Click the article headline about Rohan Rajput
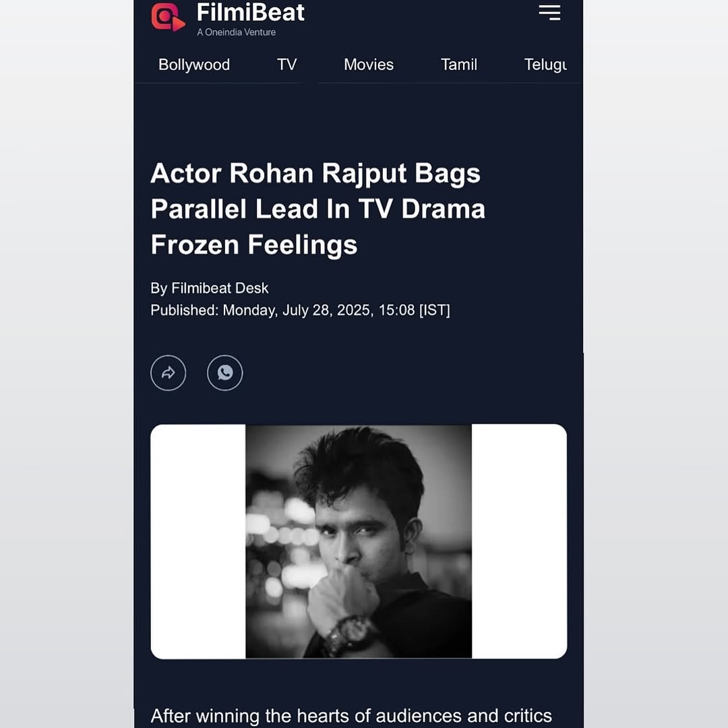 point(318,209)
